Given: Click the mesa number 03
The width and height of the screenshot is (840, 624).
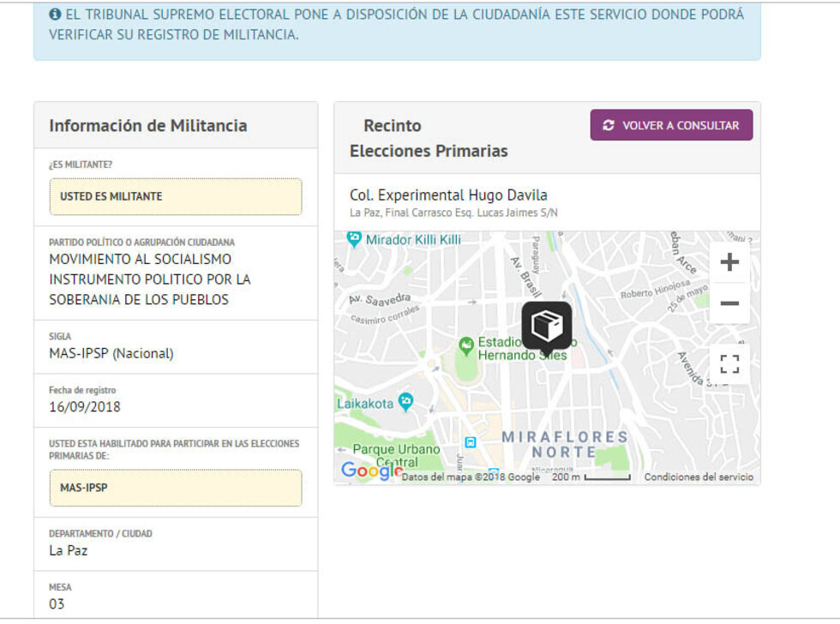Looking at the screenshot, I should click(x=57, y=604).
